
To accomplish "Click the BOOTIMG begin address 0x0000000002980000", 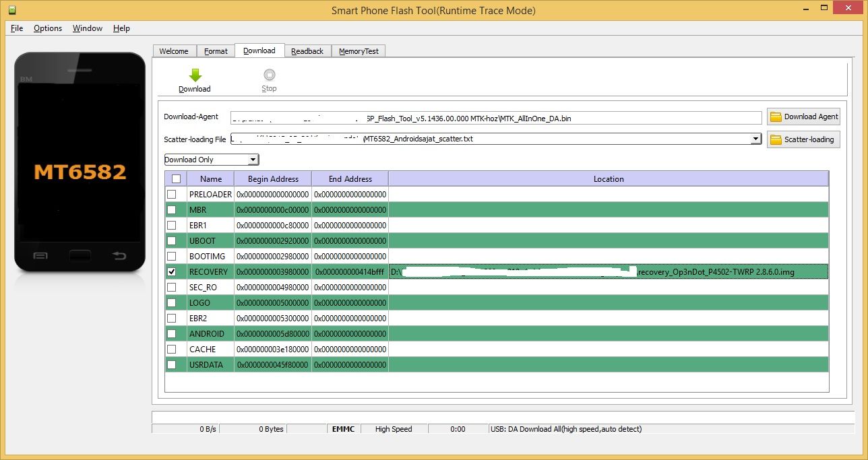I will [273, 256].
